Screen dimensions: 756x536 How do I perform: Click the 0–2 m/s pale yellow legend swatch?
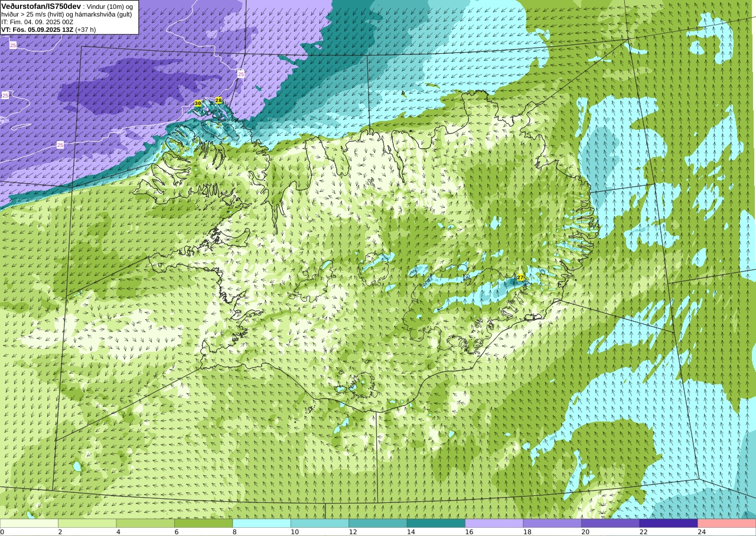29,523
